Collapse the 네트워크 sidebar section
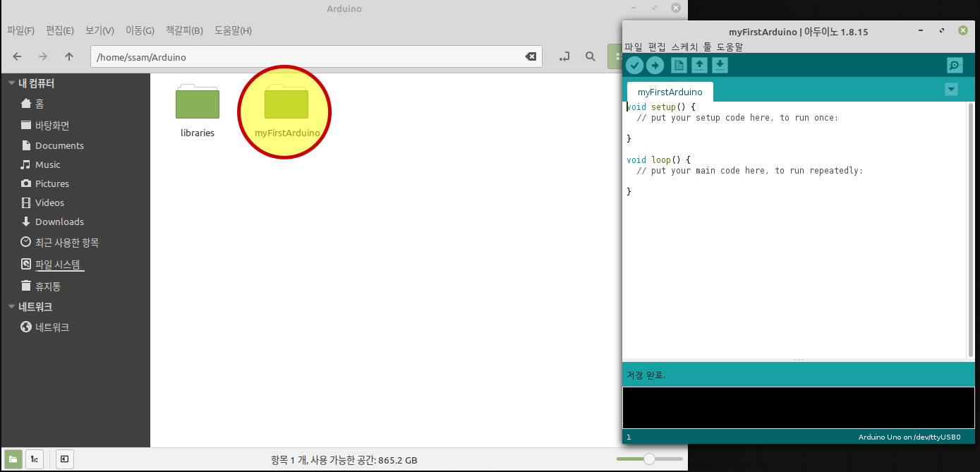980x472 pixels. click(x=11, y=307)
